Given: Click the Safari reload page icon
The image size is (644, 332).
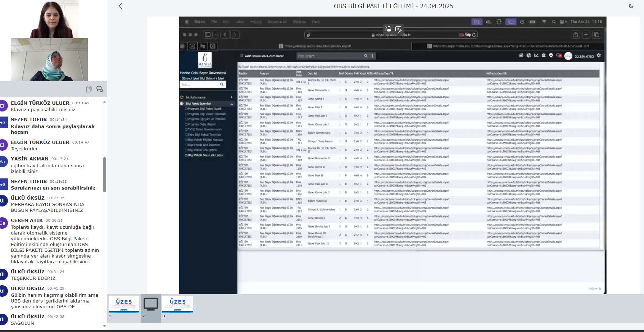Looking at the screenshot, I should (474, 35).
